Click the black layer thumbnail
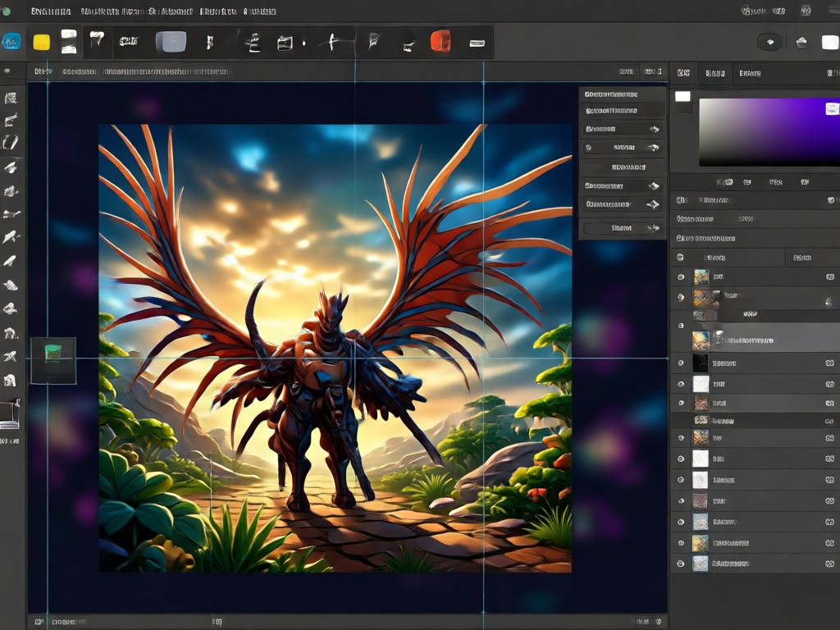 tap(701, 363)
